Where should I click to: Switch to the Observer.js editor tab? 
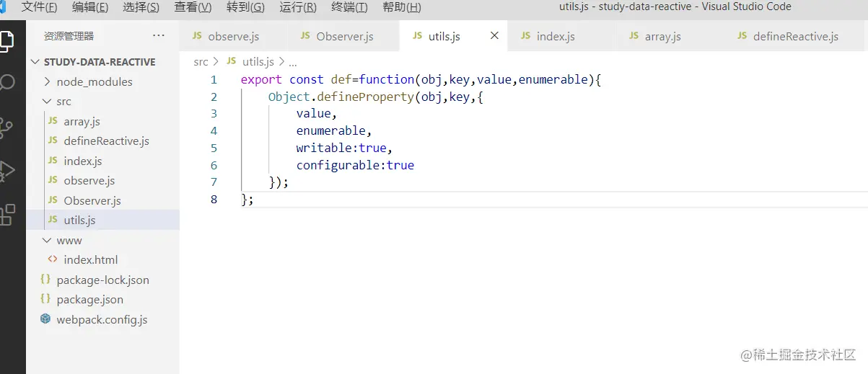pos(344,36)
